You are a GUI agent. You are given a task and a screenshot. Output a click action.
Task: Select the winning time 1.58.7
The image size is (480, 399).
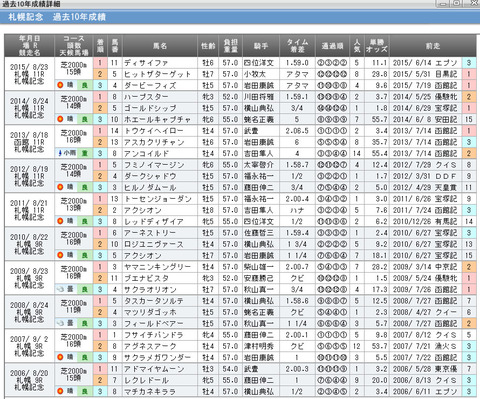pos(297,165)
